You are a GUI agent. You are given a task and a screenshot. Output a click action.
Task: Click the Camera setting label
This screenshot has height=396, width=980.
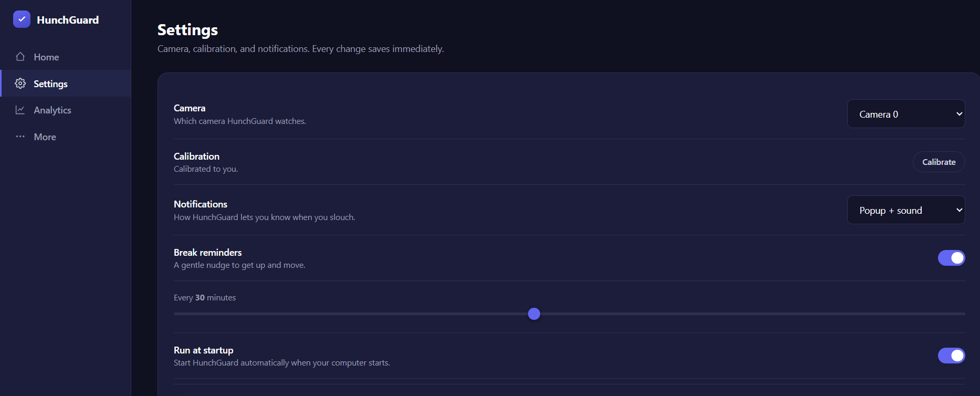coord(189,108)
